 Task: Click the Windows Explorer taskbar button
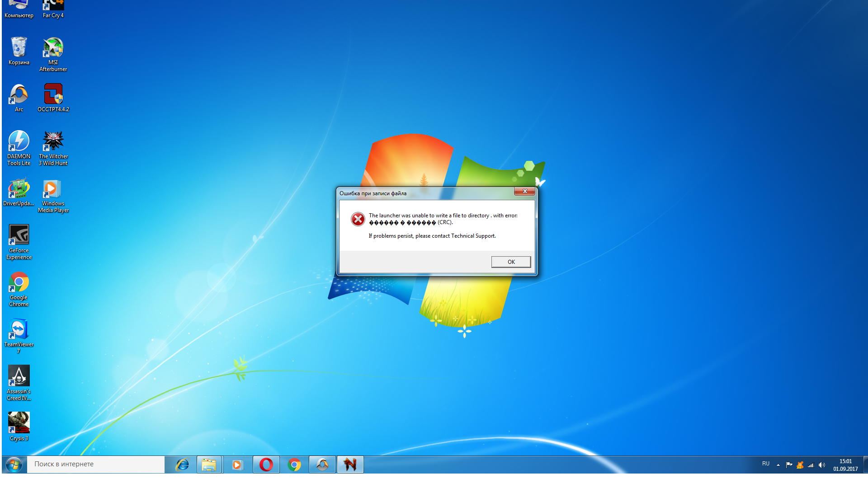click(x=209, y=464)
